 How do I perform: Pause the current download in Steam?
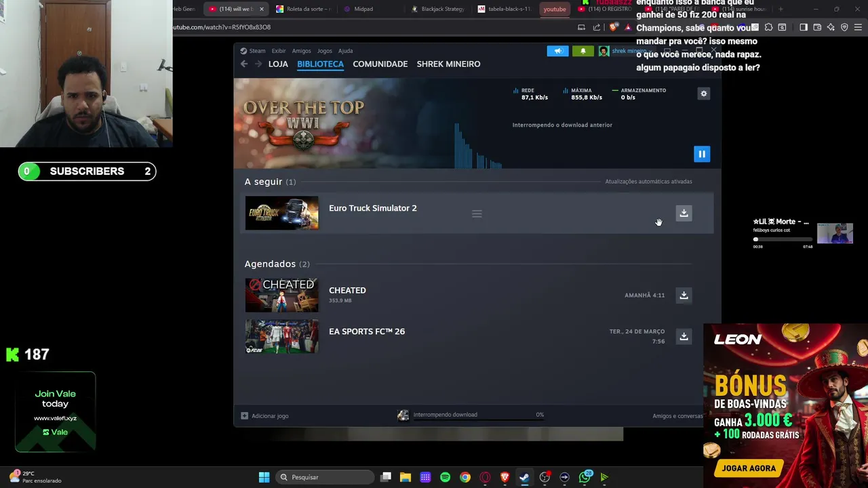pos(702,154)
